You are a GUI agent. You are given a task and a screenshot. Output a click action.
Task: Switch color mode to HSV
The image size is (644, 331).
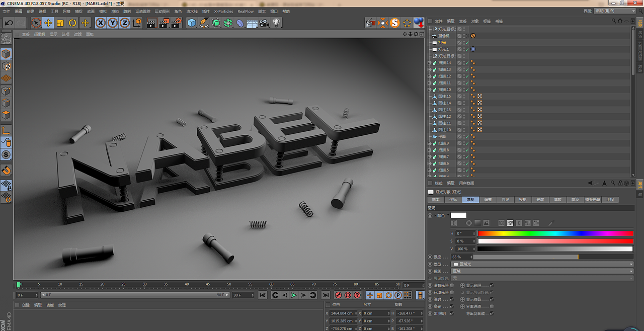point(510,223)
